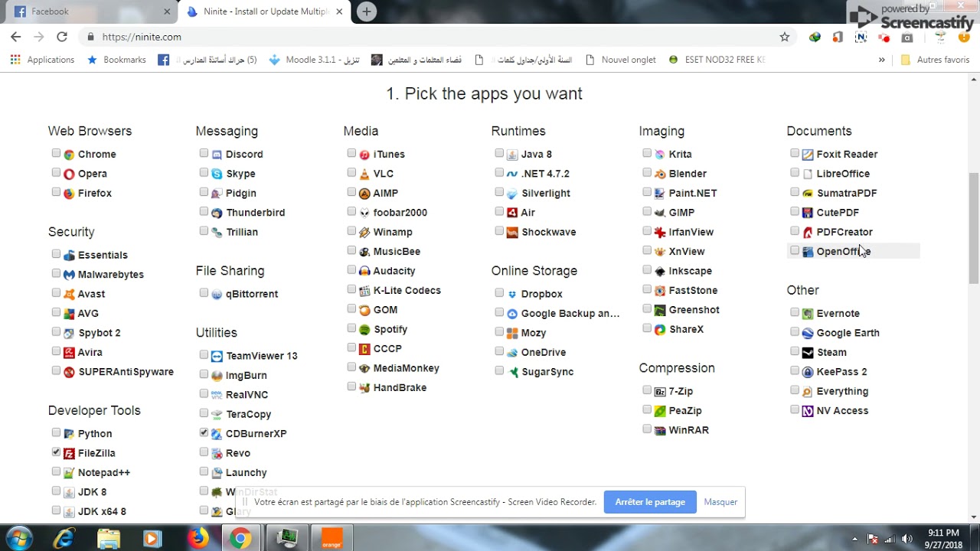Reload the Ninite page
The image size is (980, 551).
coord(62,37)
